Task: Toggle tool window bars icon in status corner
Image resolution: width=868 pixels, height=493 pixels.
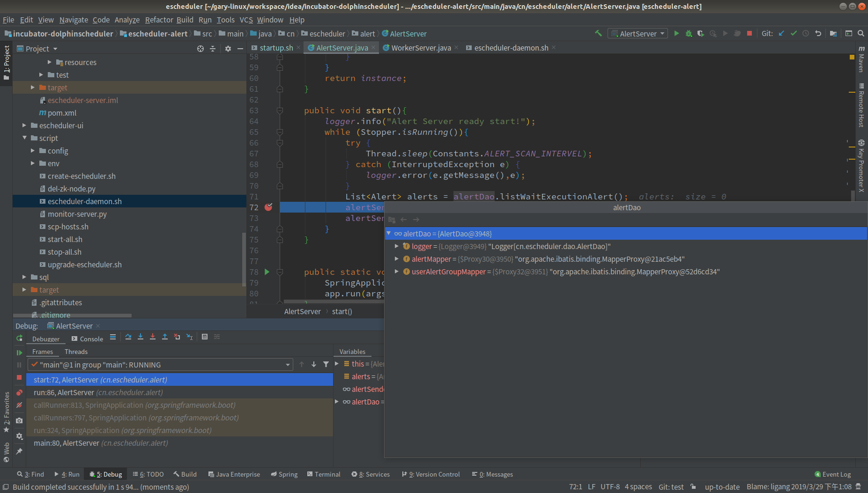Action: [x=6, y=487]
